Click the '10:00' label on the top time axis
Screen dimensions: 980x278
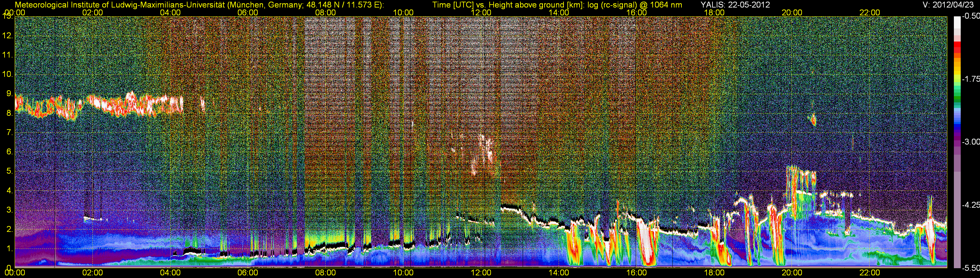(x=403, y=12)
